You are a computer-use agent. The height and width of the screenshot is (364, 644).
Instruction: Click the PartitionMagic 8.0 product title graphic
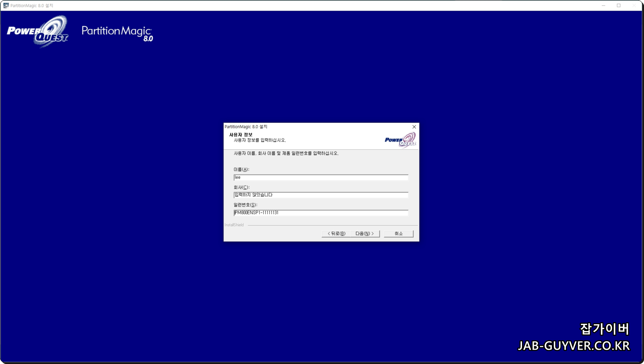coord(117,33)
